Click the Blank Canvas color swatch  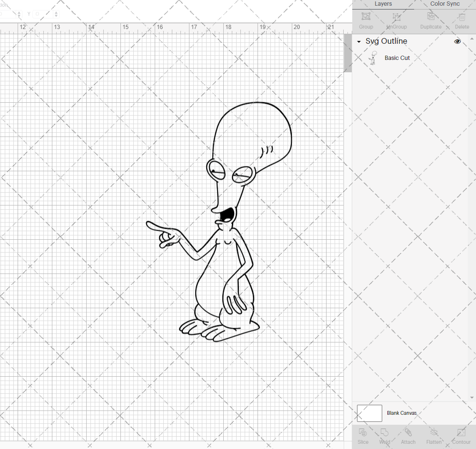(x=369, y=413)
